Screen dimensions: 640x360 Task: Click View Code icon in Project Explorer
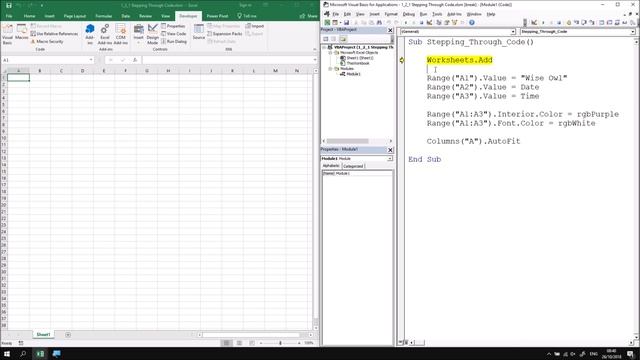[326, 39]
